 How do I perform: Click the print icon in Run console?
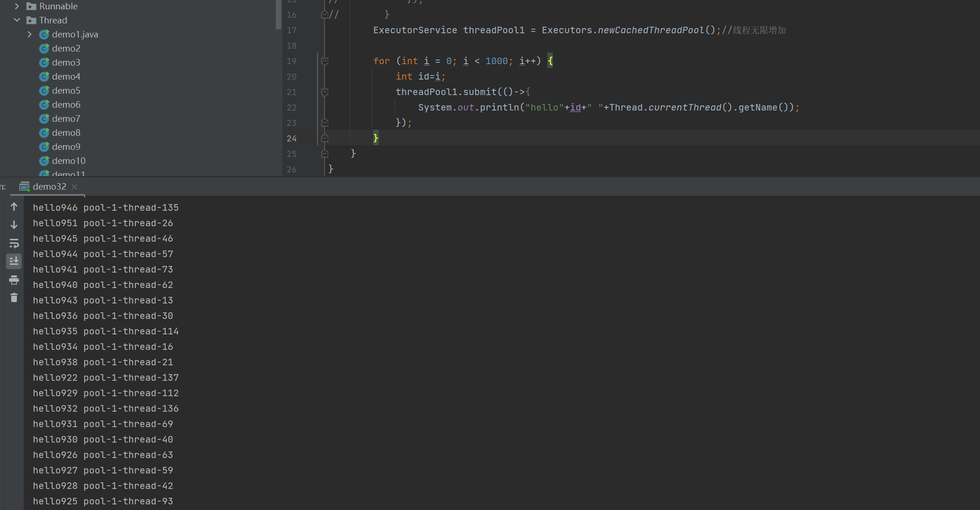14,280
